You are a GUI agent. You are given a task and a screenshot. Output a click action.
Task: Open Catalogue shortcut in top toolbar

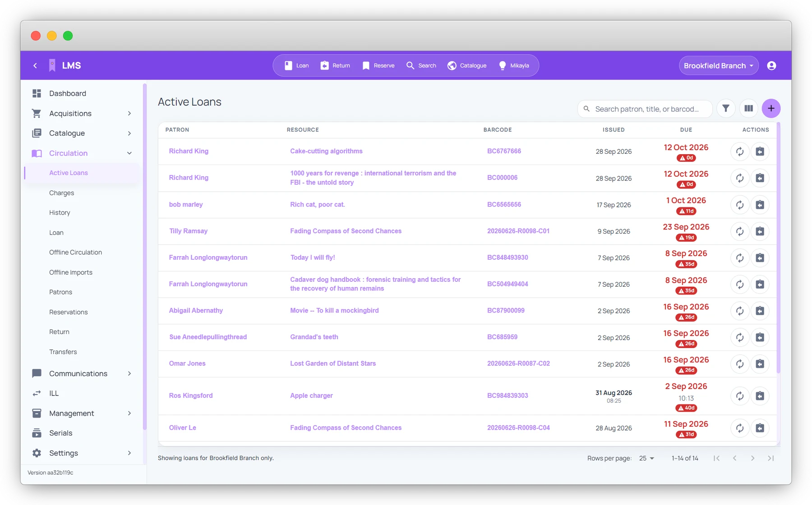click(467, 65)
